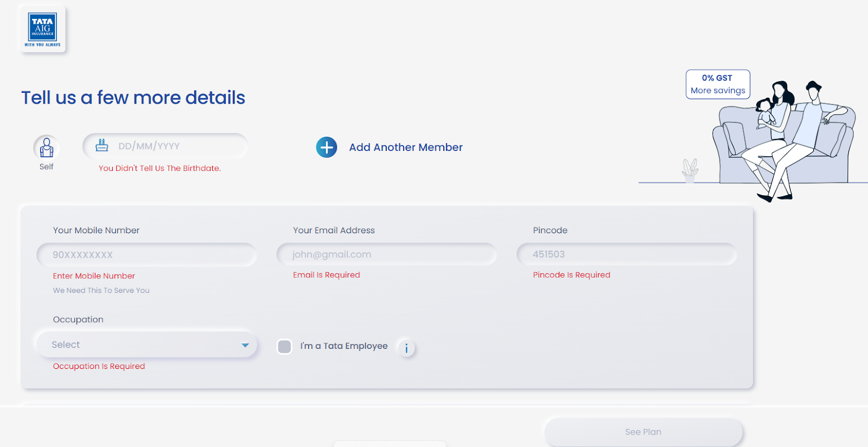This screenshot has width=868, height=447.
Task: Click the 0% GST More savings badge
Action: tap(718, 85)
